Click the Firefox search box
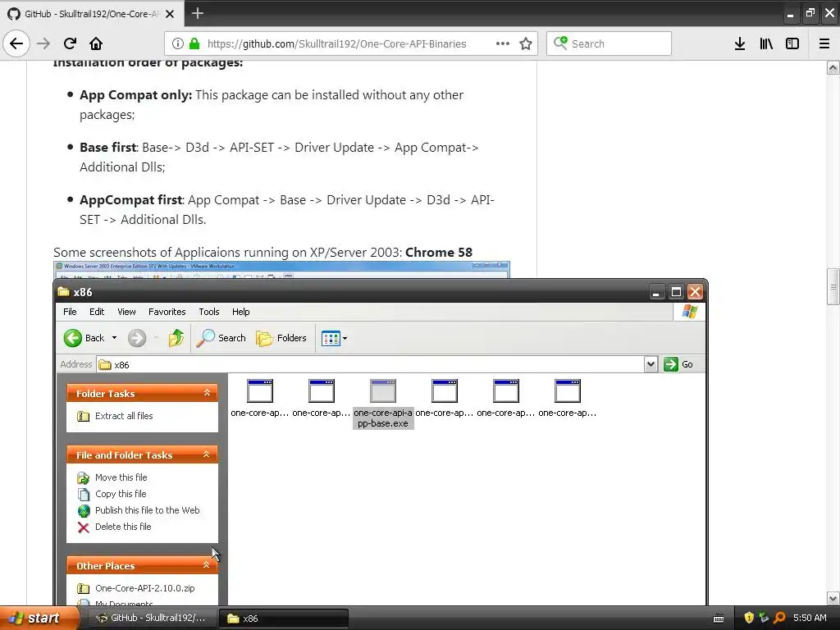 [x=609, y=43]
